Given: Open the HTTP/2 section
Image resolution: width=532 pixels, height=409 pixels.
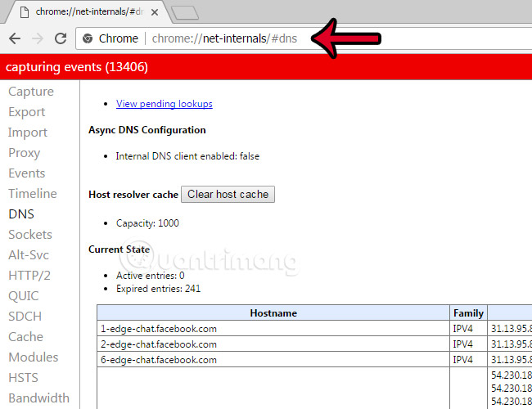Looking at the screenshot, I should pyautogui.click(x=29, y=275).
